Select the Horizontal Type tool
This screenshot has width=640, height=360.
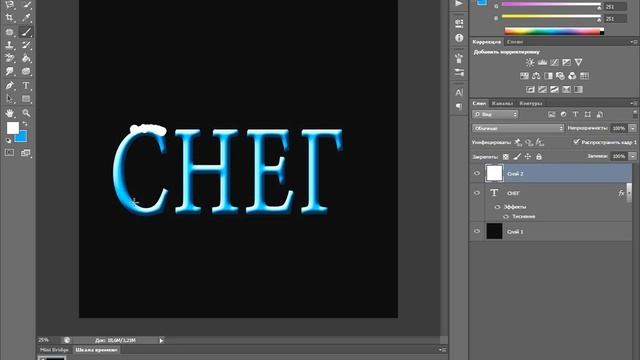(26, 86)
